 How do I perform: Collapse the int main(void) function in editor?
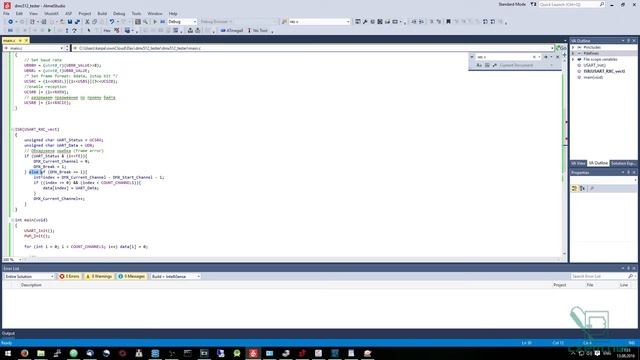[x=13, y=220]
